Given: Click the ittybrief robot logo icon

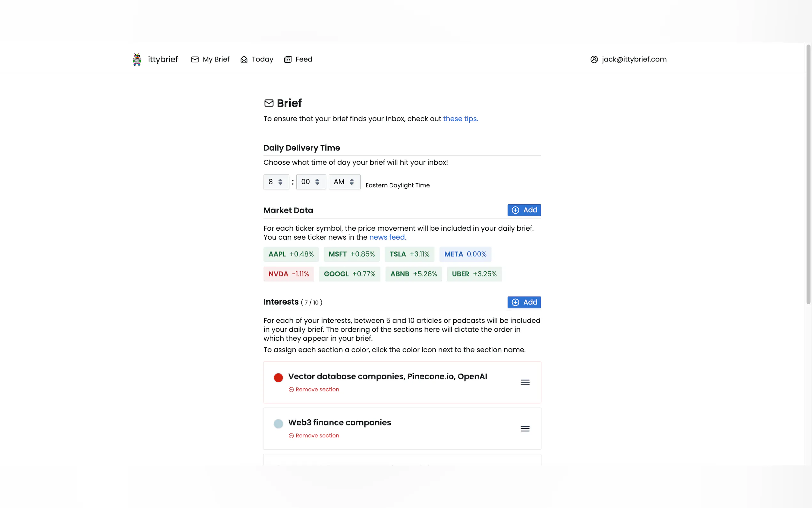Looking at the screenshot, I should pos(137,60).
